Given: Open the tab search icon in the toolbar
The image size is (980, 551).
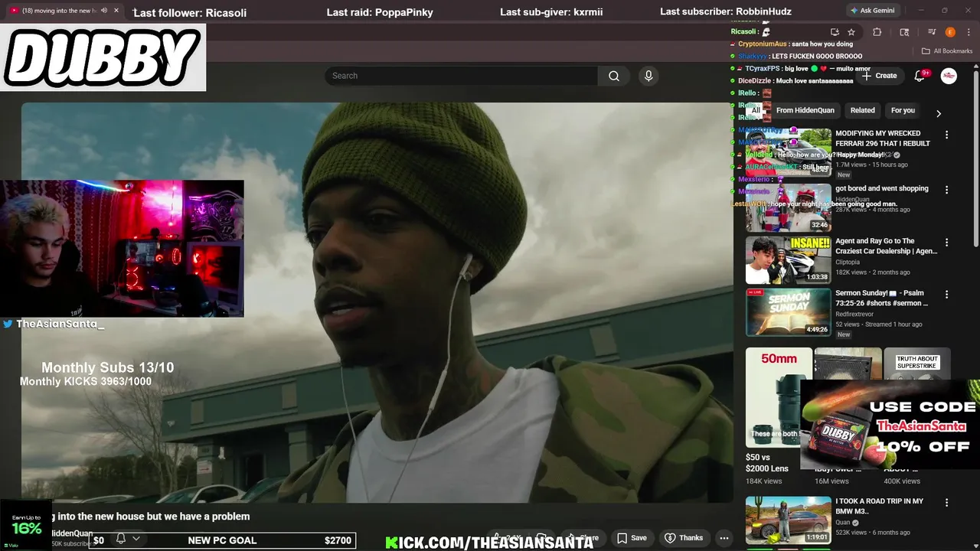Looking at the screenshot, I should click(x=904, y=32).
